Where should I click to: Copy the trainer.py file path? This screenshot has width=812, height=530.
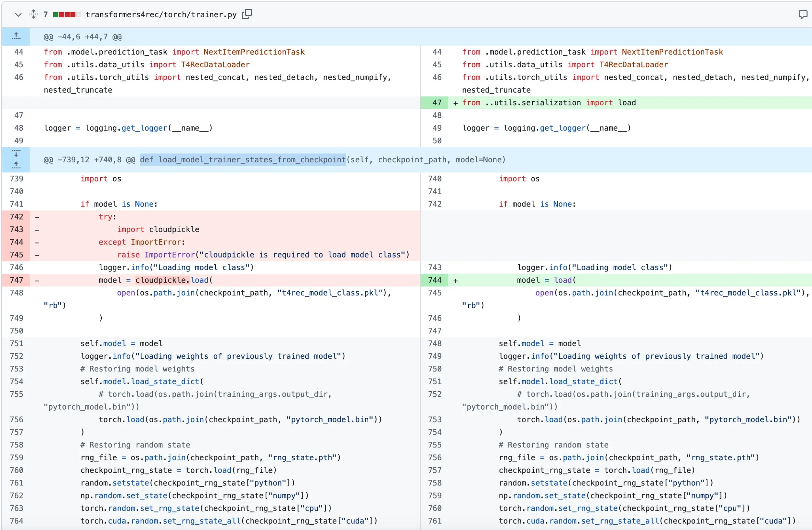[247, 14]
